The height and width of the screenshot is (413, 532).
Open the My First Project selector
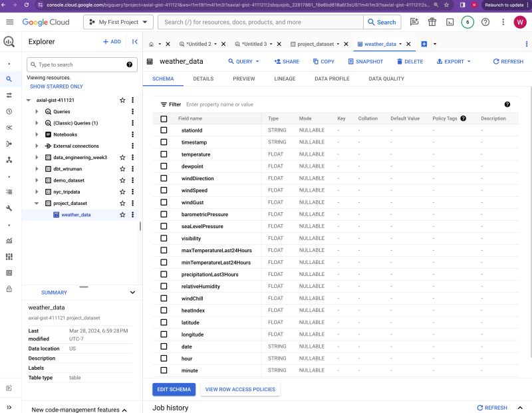click(118, 22)
